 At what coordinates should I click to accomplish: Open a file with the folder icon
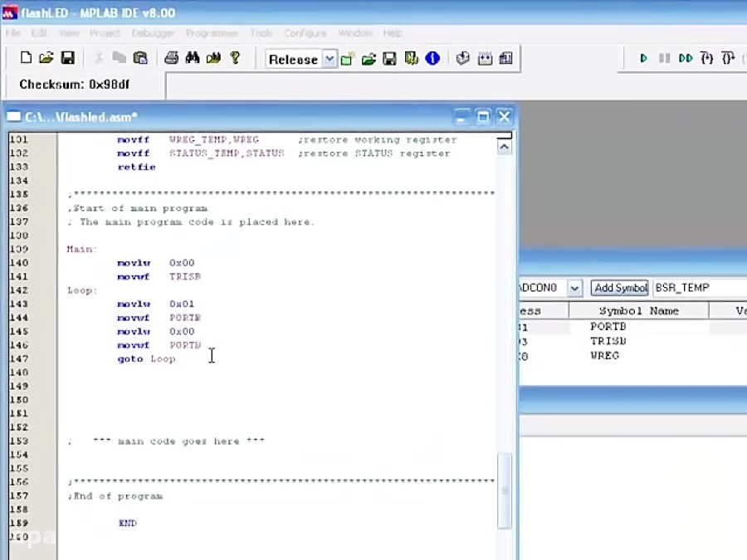point(46,58)
